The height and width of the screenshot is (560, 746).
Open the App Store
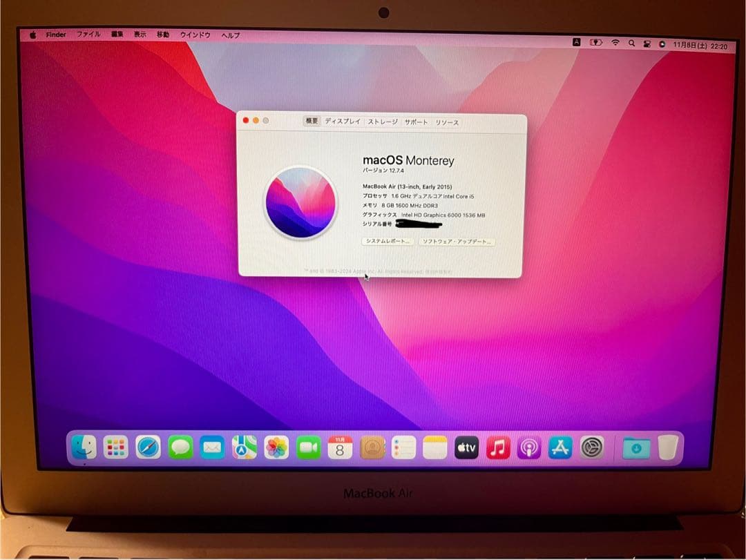pyautogui.click(x=559, y=448)
